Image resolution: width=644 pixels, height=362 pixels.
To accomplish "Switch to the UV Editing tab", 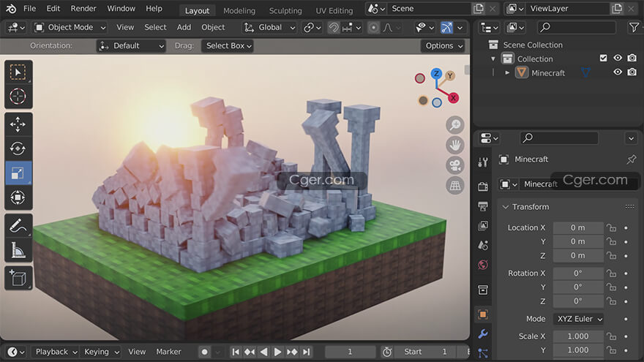I will [334, 11].
